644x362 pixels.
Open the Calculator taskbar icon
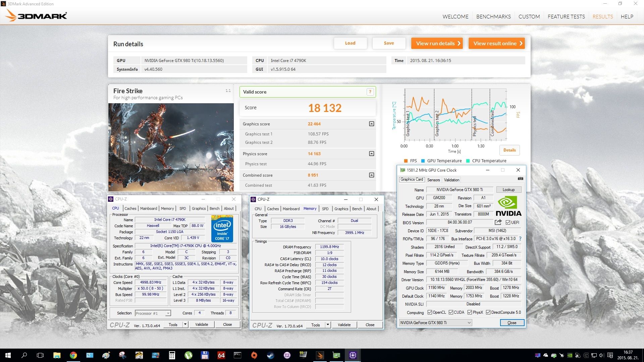(172, 355)
